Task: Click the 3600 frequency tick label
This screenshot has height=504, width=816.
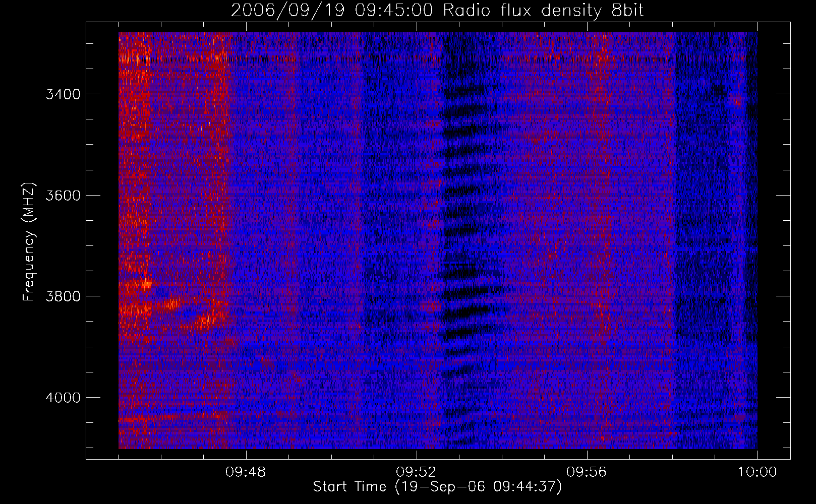Action: (x=63, y=196)
